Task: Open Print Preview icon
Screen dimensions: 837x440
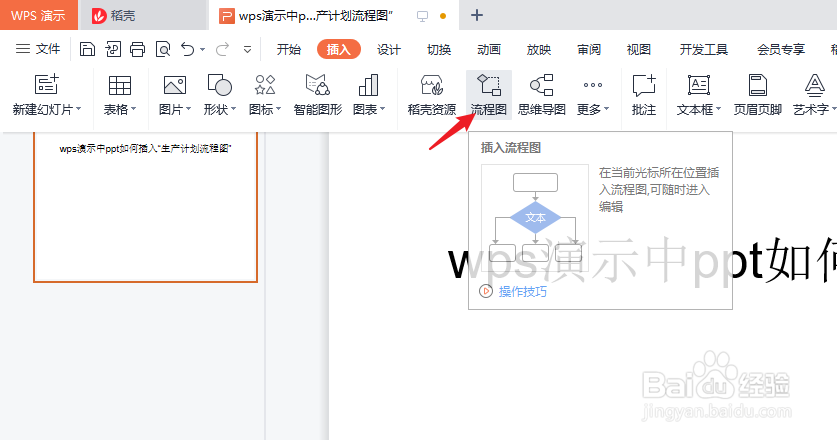Action: pyautogui.click(x=163, y=49)
